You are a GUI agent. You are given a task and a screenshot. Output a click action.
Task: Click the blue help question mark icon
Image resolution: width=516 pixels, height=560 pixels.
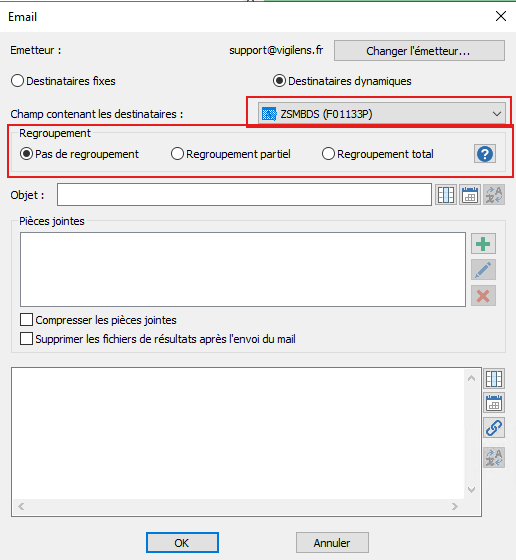point(485,154)
